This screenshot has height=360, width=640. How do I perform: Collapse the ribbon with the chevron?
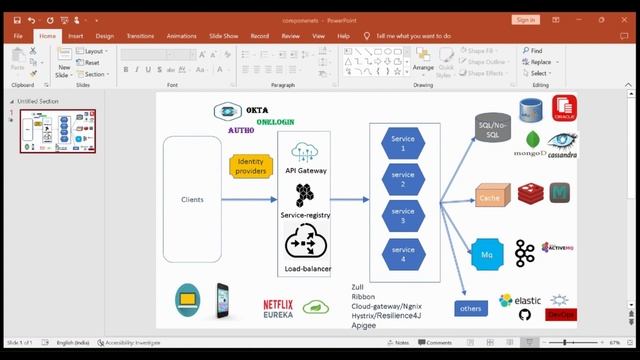click(x=628, y=84)
